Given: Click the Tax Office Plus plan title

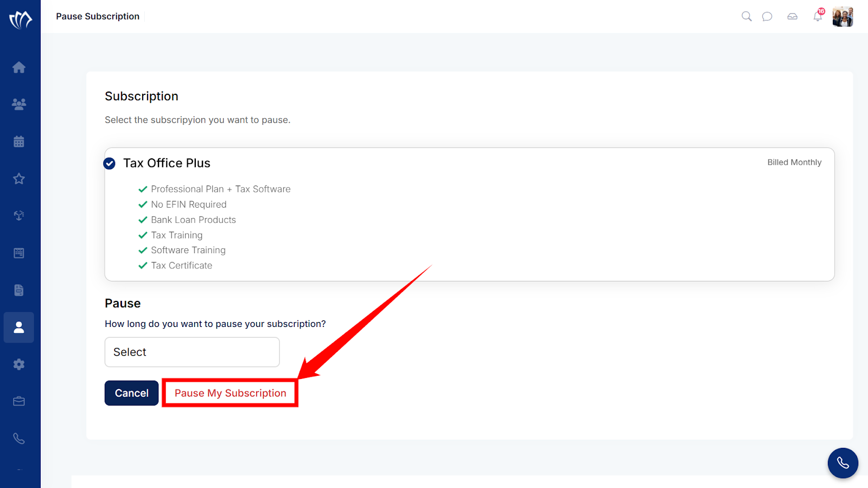Looking at the screenshot, I should [167, 163].
